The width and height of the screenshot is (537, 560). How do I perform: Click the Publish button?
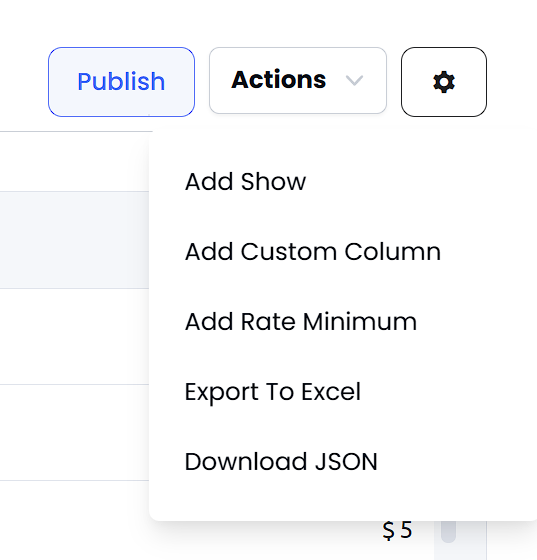tap(121, 82)
